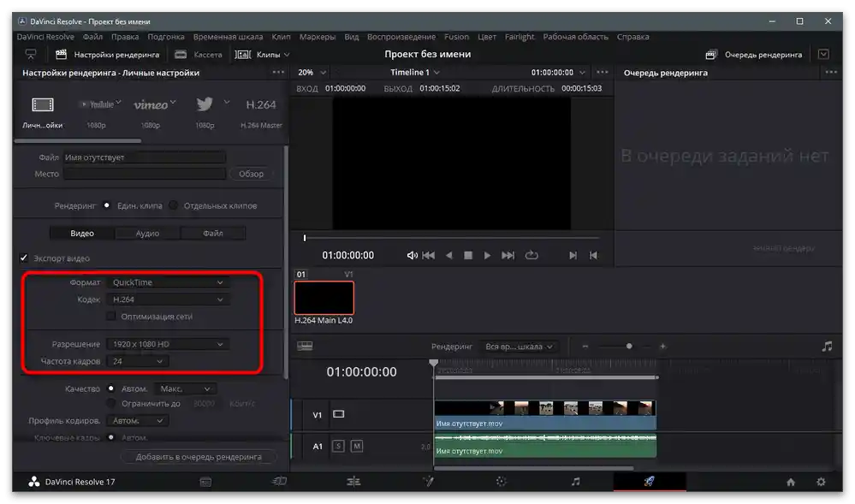Viewport: 855px width, 504px height.
Task: Zoom out timeline with minus button
Action: coord(585,347)
